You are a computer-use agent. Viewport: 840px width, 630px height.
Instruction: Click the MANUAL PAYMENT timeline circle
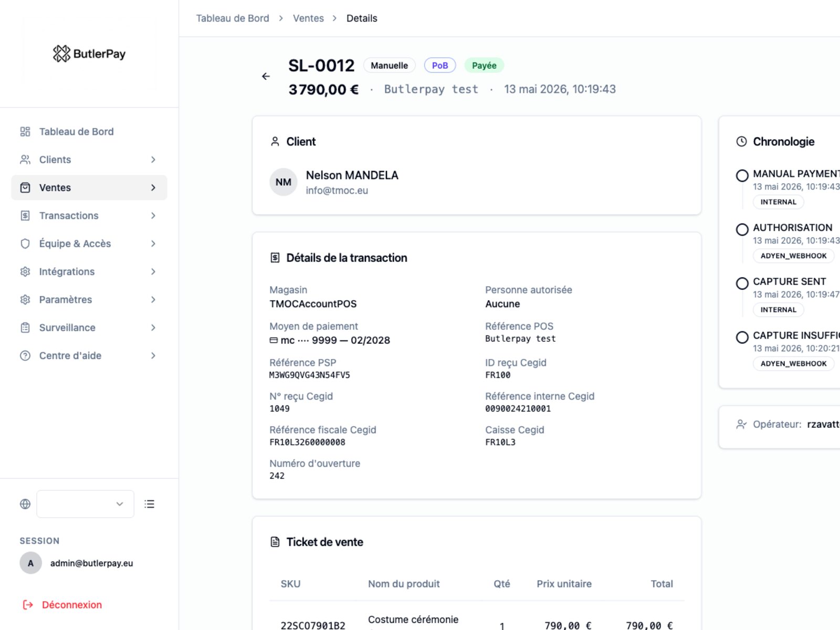[x=742, y=176]
